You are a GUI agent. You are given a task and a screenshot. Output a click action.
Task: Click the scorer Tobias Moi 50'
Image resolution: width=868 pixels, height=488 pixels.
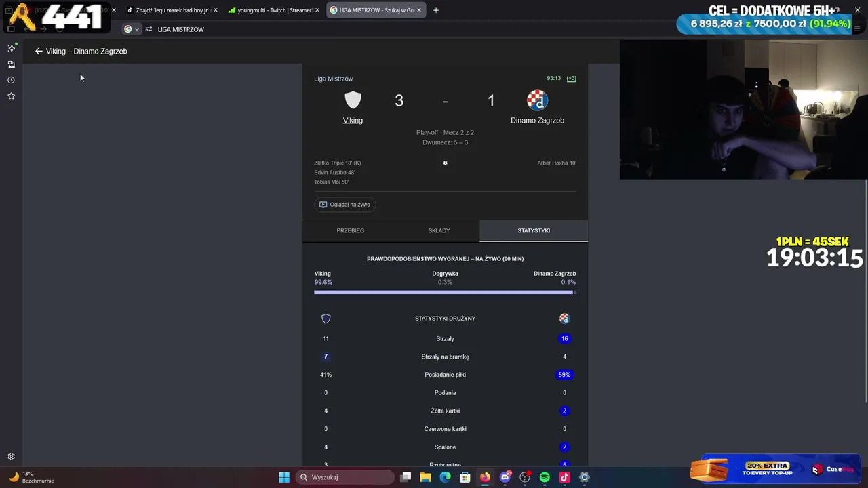pyautogui.click(x=332, y=182)
